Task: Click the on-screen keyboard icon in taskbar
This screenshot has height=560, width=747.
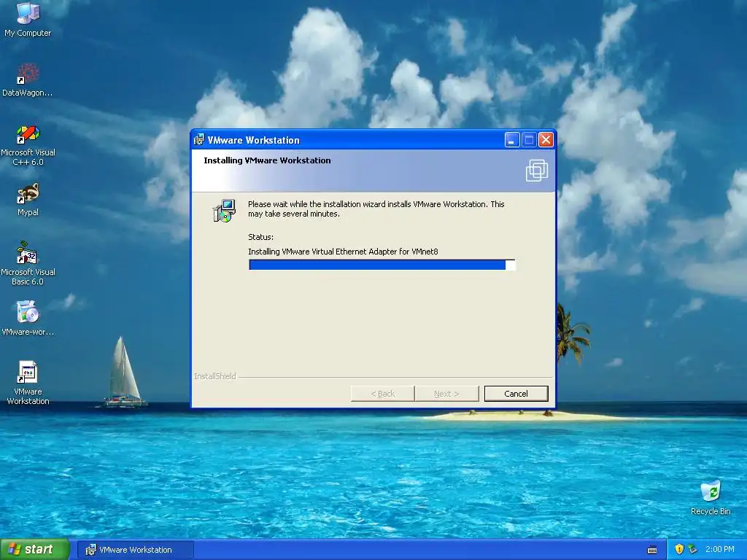Action: (652, 550)
